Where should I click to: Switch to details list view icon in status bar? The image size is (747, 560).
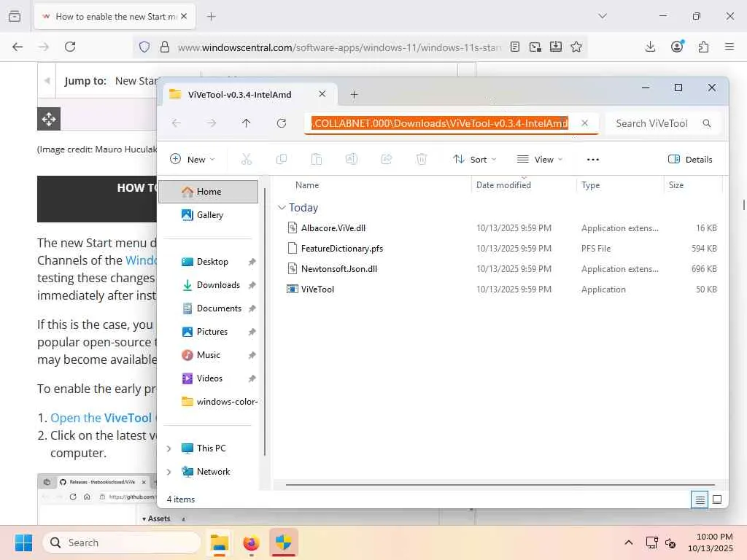(700, 499)
